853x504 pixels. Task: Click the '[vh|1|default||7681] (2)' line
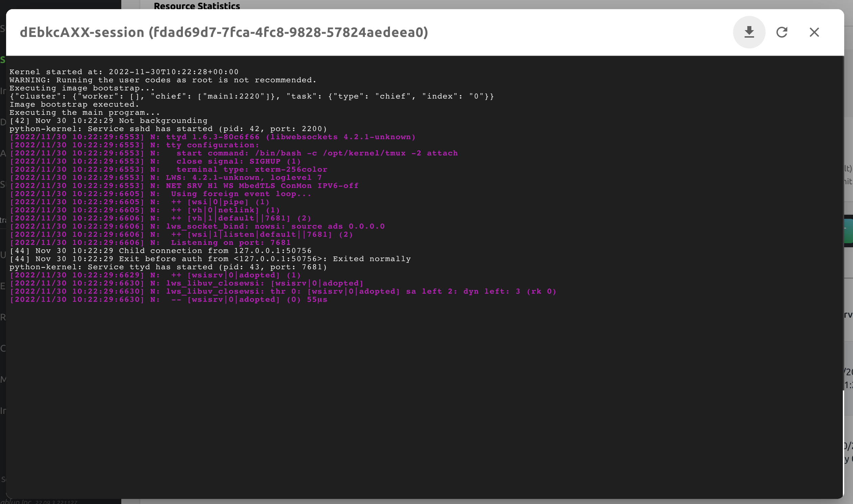(x=160, y=219)
